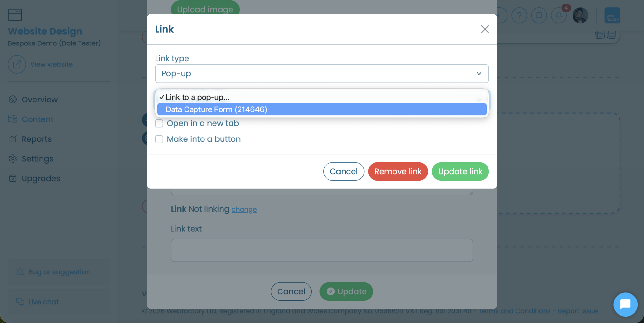The height and width of the screenshot is (323, 644).
Task: Close the Link dialog with X
Action: click(x=485, y=29)
